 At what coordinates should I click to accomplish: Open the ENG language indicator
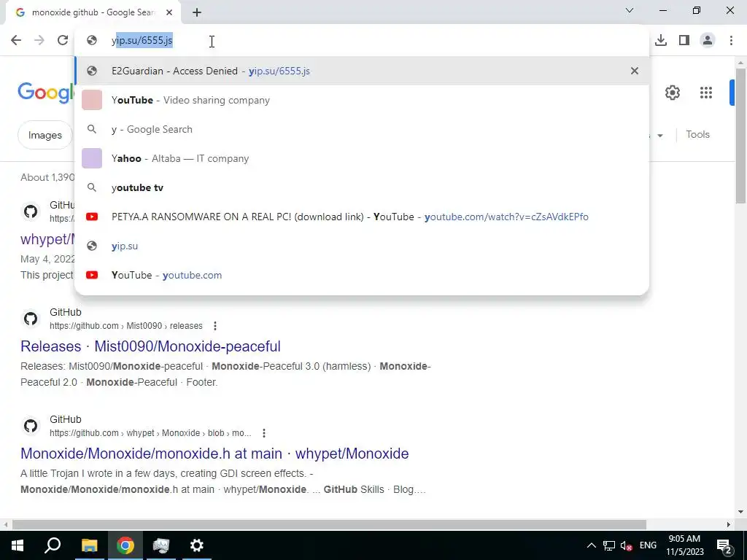pyautogui.click(x=648, y=545)
